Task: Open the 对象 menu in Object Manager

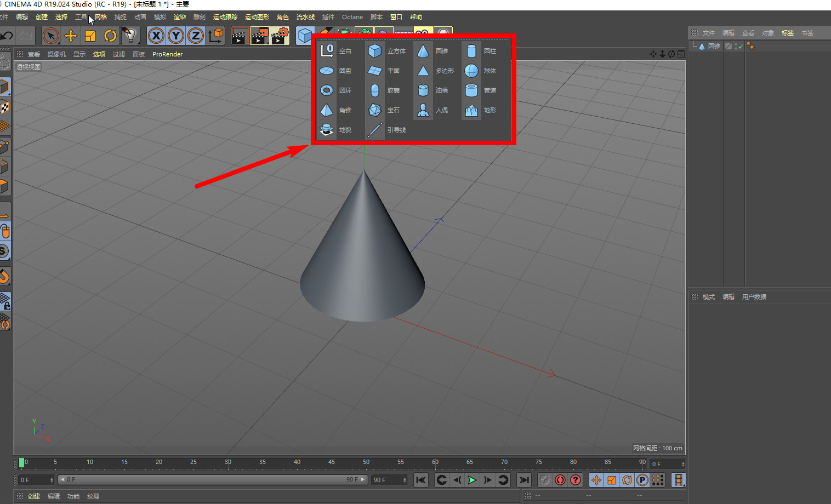Action: tap(768, 33)
